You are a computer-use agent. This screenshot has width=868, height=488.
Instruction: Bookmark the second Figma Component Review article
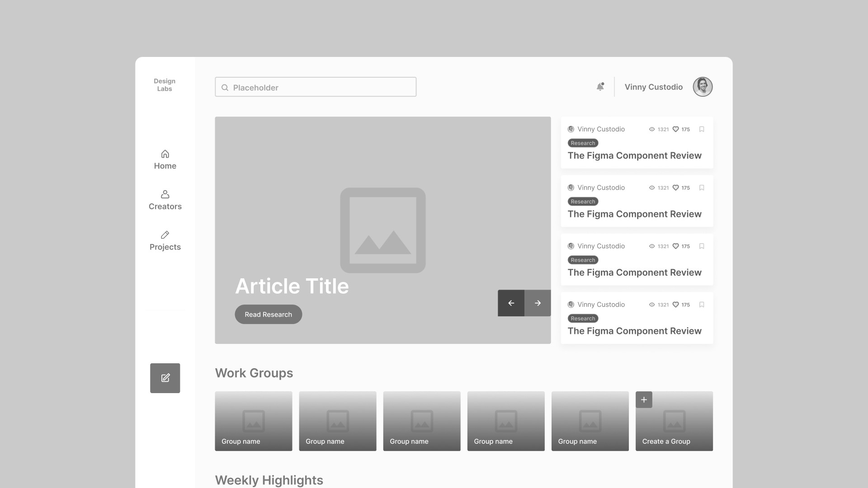(702, 188)
